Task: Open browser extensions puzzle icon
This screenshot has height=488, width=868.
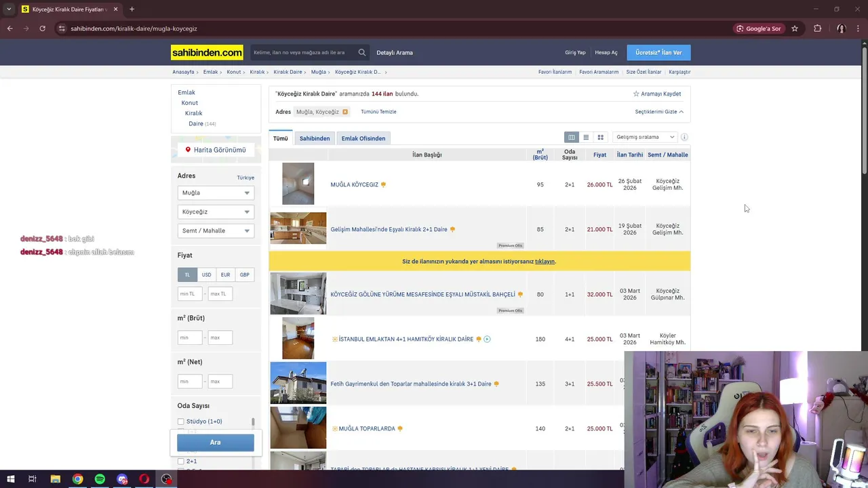Action: tap(817, 28)
